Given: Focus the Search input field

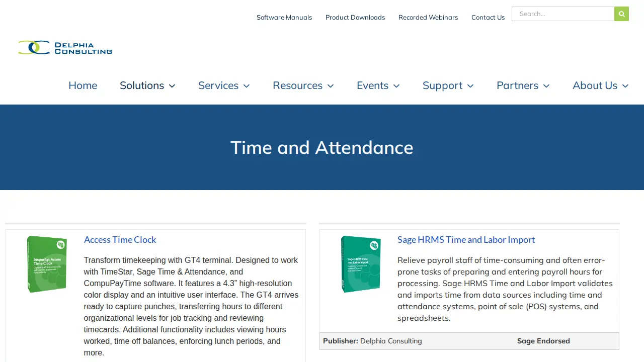Looking at the screenshot, I should click(x=563, y=14).
